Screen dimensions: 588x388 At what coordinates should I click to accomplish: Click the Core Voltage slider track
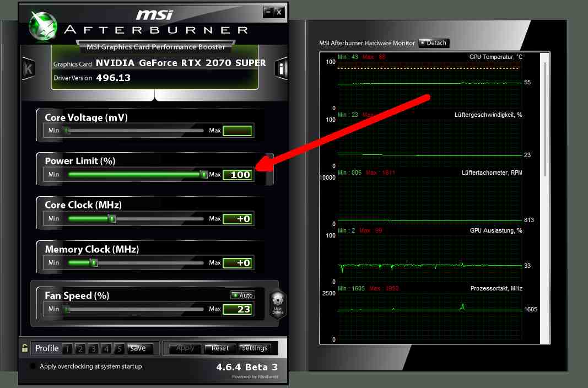[136, 131]
